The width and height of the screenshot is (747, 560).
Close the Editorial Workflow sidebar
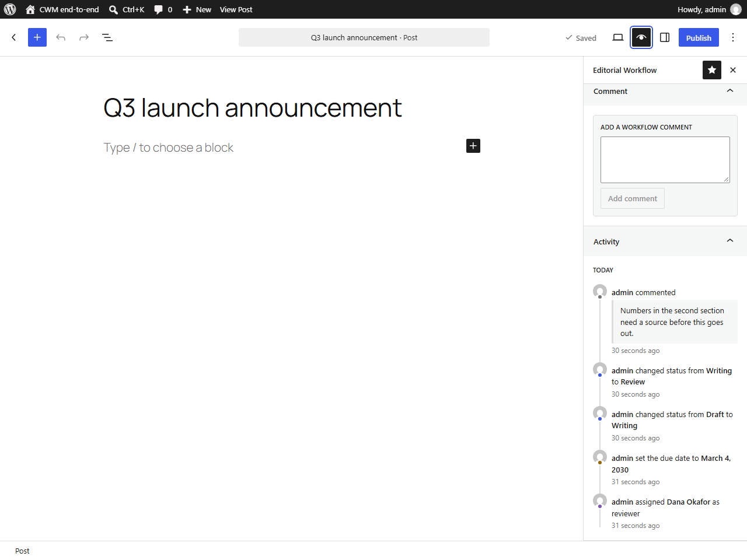click(x=733, y=70)
